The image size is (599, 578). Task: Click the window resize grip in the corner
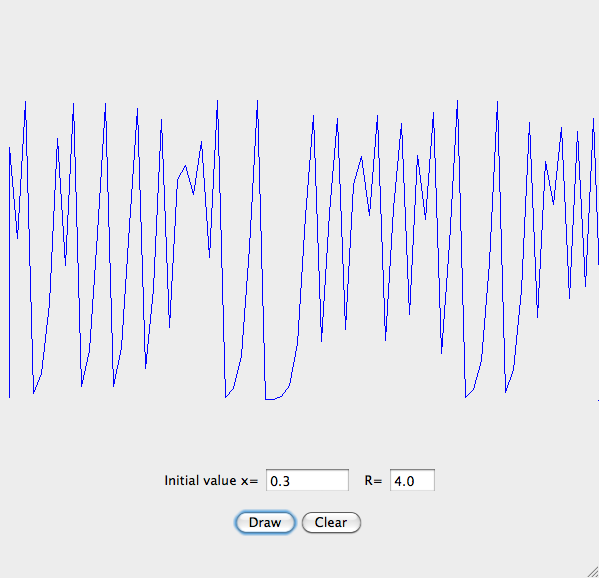pyautogui.click(x=593, y=572)
